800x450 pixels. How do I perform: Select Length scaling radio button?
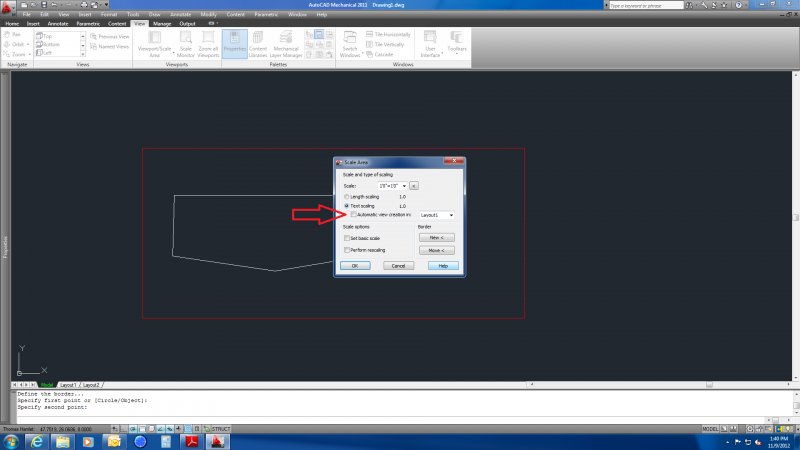347,197
